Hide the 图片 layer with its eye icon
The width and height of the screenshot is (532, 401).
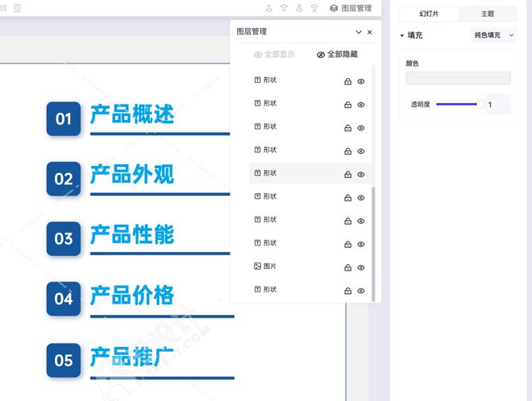(x=361, y=267)
